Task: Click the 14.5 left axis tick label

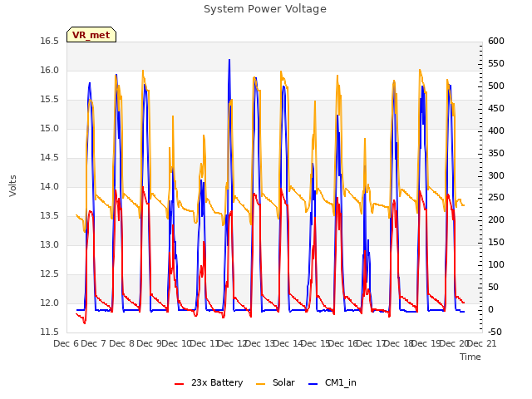Action: click(x=50, y=158)
